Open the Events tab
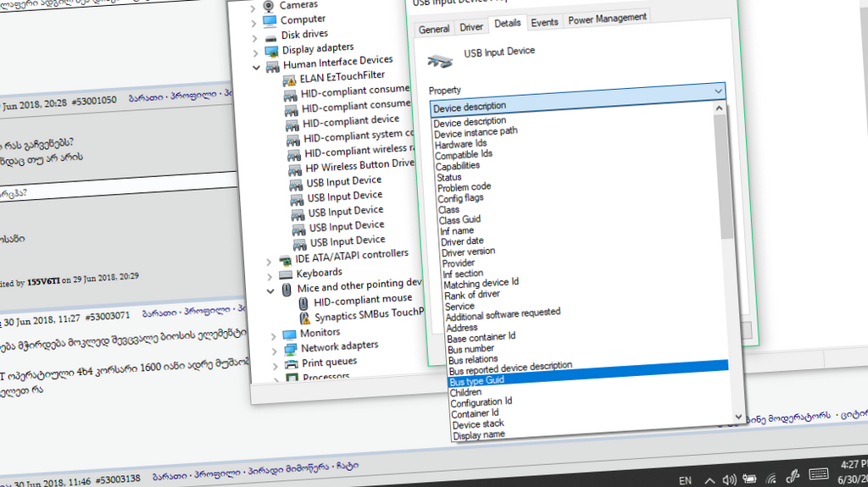The image size is (868, 487). click(545, 22)
